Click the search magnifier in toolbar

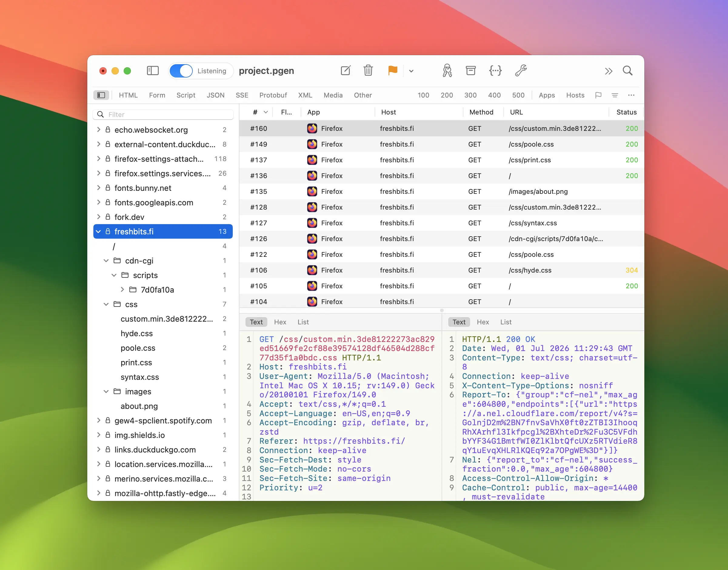627,71
